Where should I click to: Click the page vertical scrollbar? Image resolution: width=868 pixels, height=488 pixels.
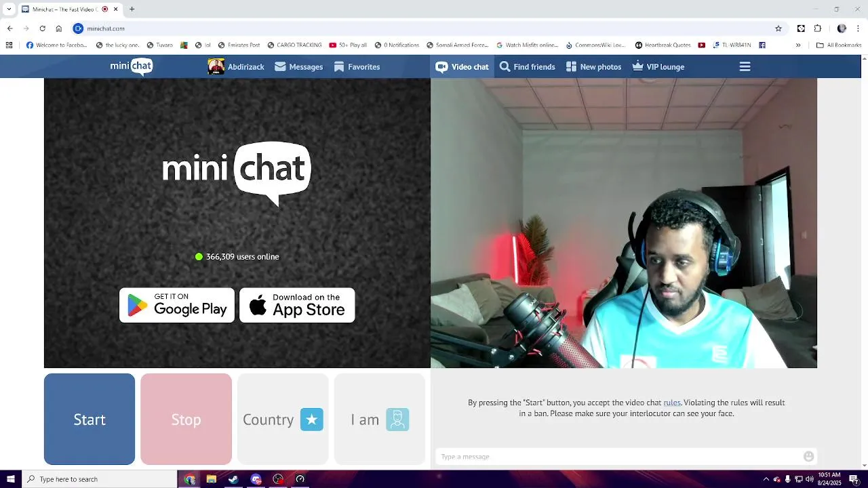coord(864,262)
